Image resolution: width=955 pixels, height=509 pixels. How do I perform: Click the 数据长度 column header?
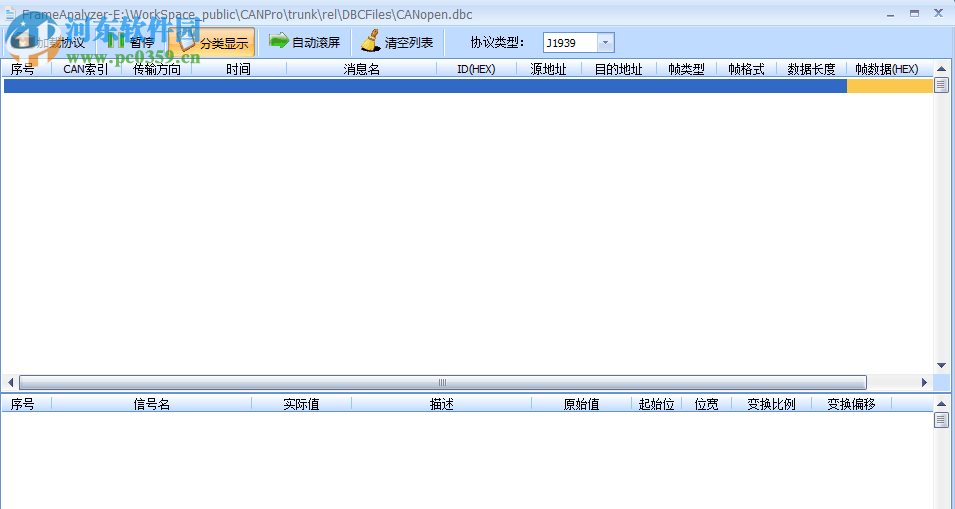coord(811,69)
